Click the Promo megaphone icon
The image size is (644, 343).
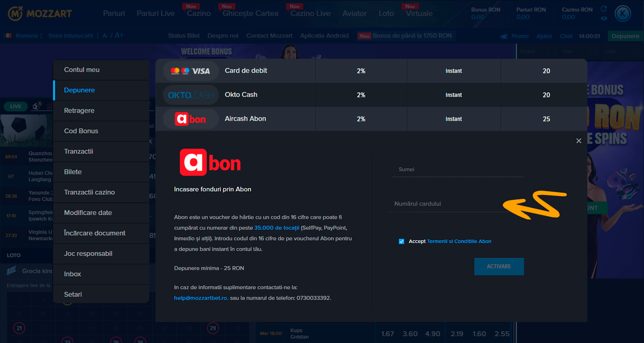coord(503,36)
